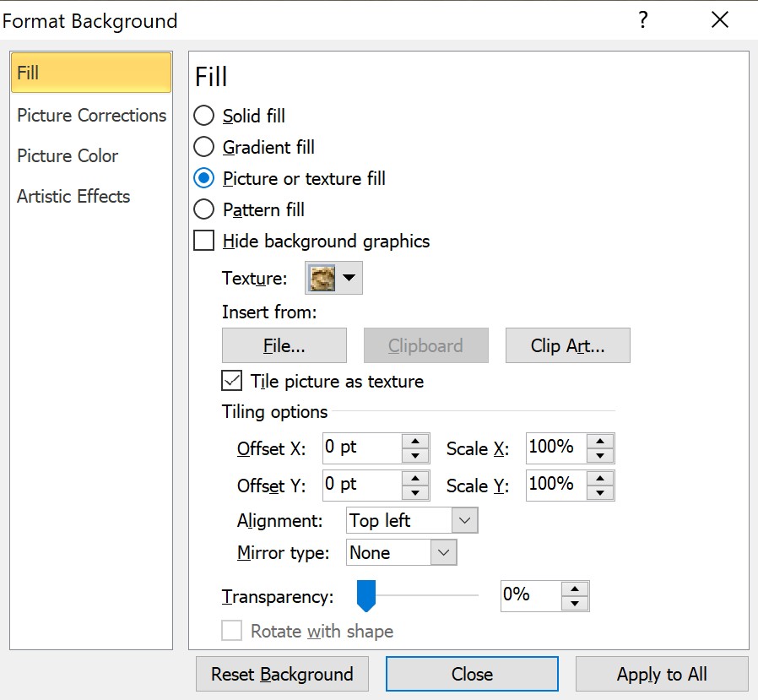
Task: Click the Help question mark icon
Action: tap(643, 20)
